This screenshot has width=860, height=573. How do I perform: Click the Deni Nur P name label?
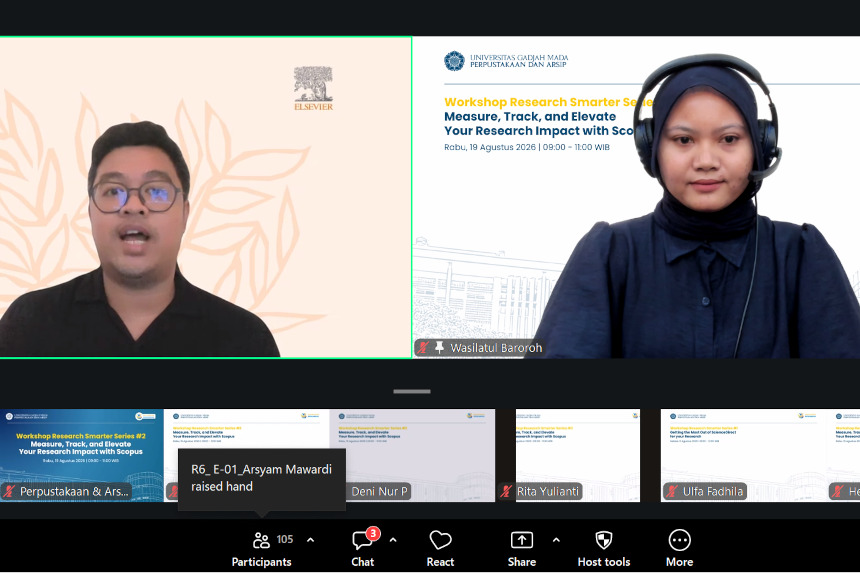[380, 491]
